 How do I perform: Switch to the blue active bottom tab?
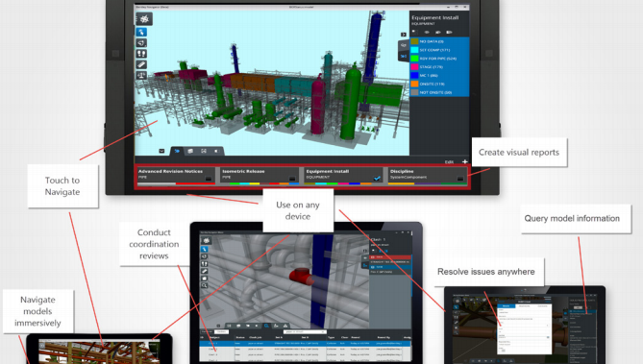coord(177,151)
